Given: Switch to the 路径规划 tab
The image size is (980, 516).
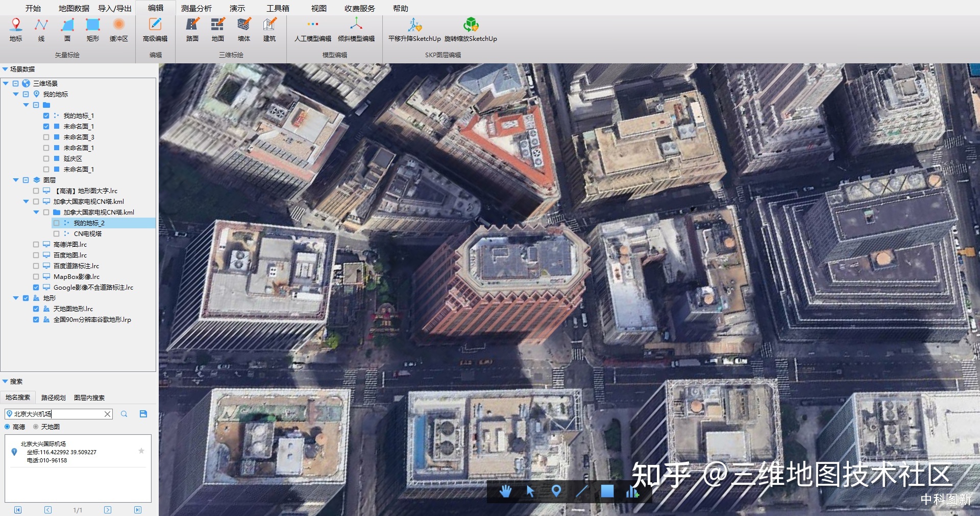Looking at the screenshot, I should point(53,397).
